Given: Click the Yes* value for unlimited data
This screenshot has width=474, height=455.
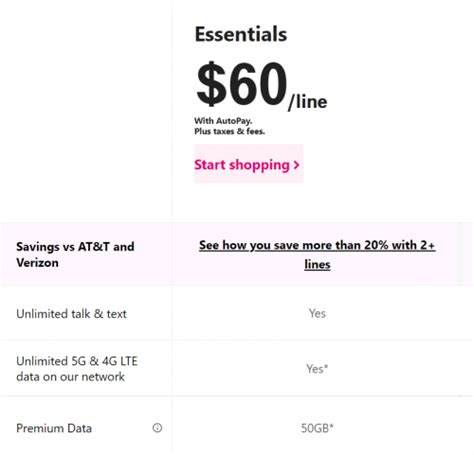Looking at the screenshot, I should (x=317, y=369).
